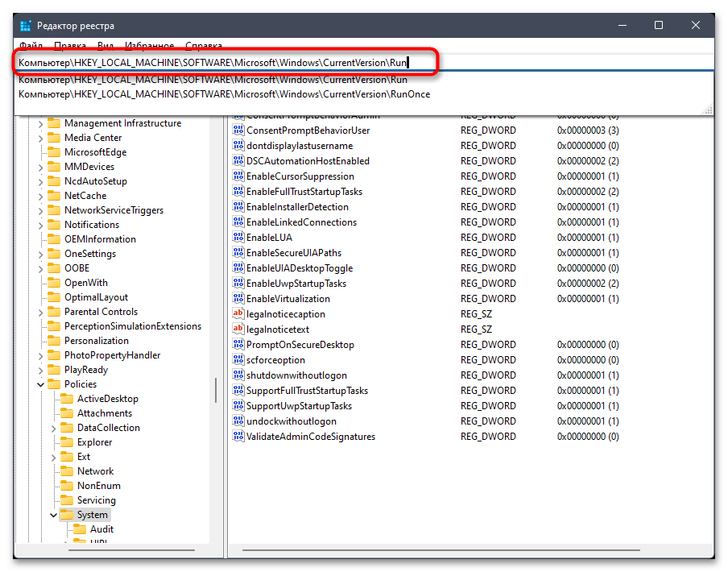Open the Избранное menu
This screenshot has width=728, height=572.
pos(149,45)
